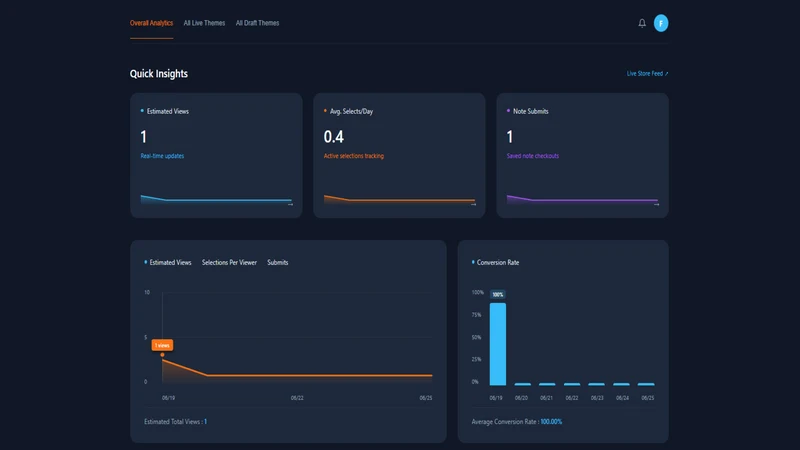Select the Selections Per Viewer chart tab
Viewport: 800px width, 450px height.
pyautogui.click(x=229, y=262)
